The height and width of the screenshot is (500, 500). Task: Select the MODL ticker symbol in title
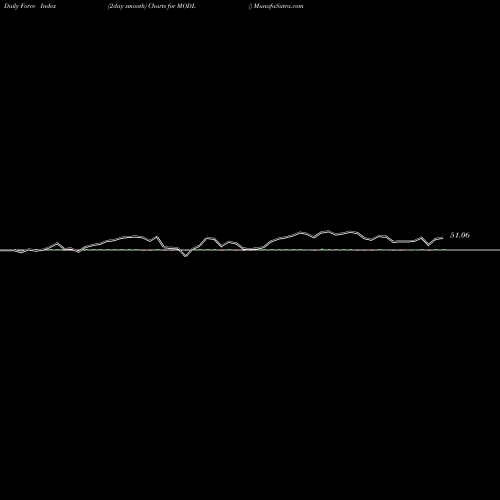[187, 6]
